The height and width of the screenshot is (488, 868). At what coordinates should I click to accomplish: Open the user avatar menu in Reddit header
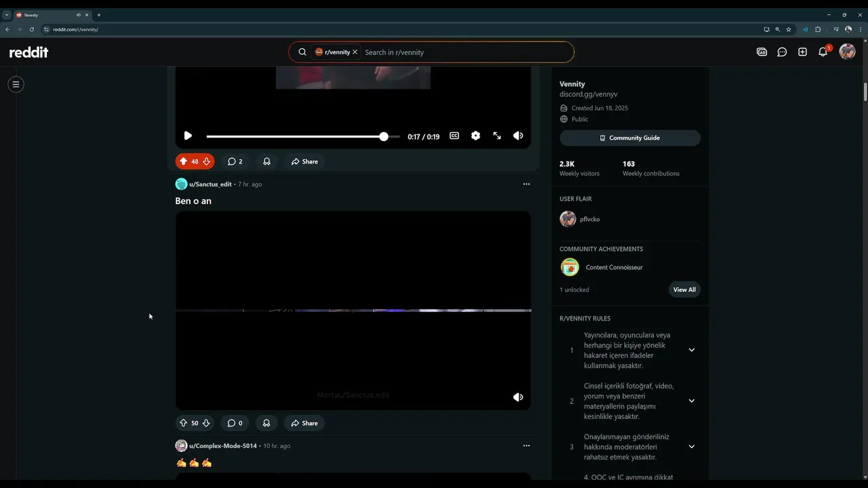tap(847, 52)
